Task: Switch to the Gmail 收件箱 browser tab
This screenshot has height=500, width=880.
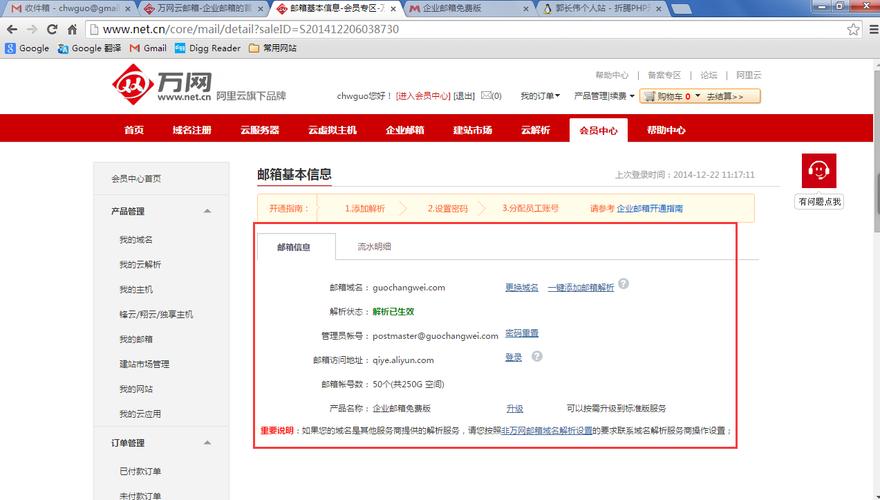Action: 71,8
